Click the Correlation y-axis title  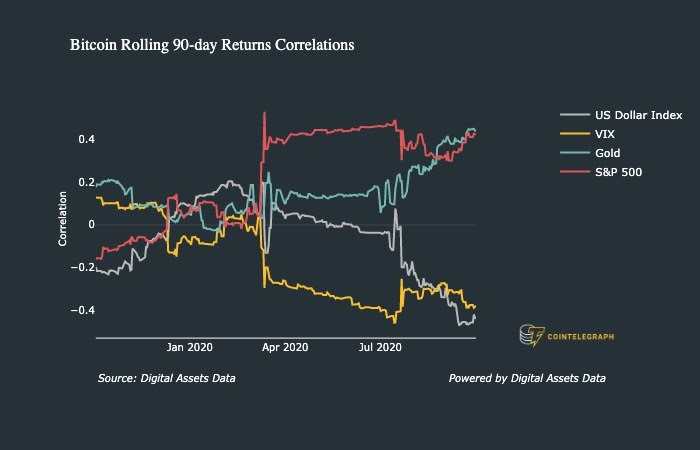tap(62, 219)
